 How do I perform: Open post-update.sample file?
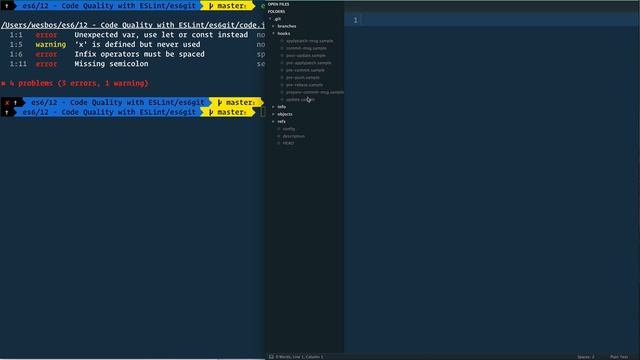[306, 56]
